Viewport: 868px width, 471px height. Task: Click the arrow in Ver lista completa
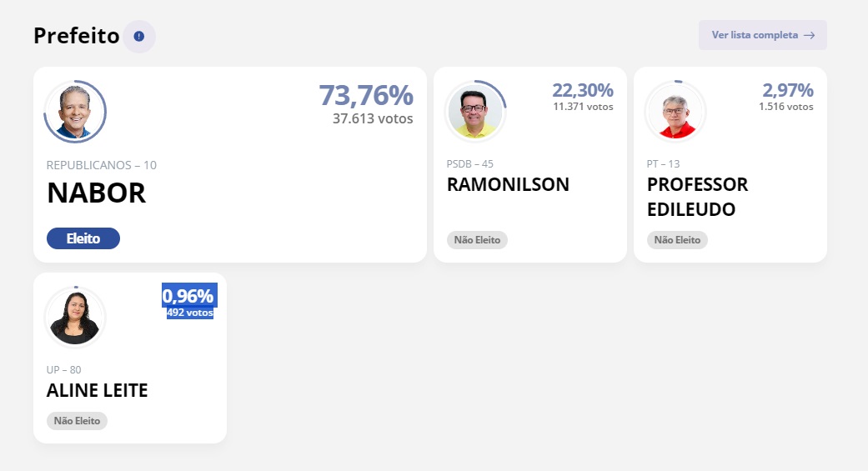(809, 35)
